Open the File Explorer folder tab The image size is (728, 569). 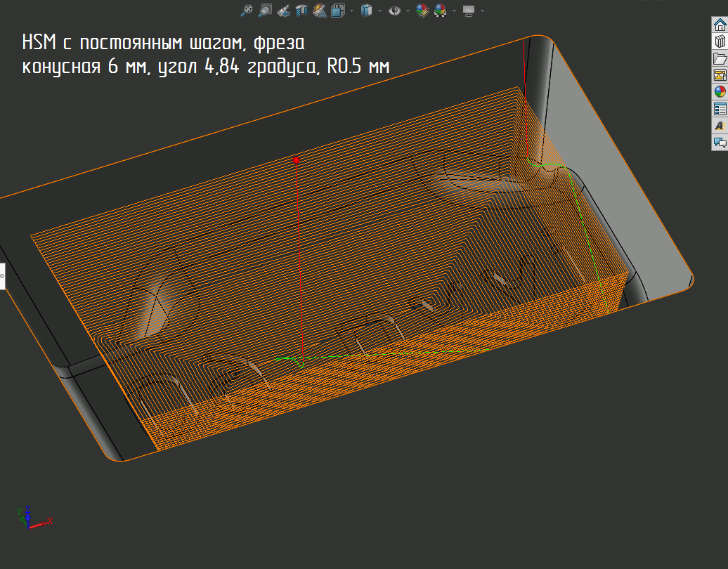coord(720,58)
